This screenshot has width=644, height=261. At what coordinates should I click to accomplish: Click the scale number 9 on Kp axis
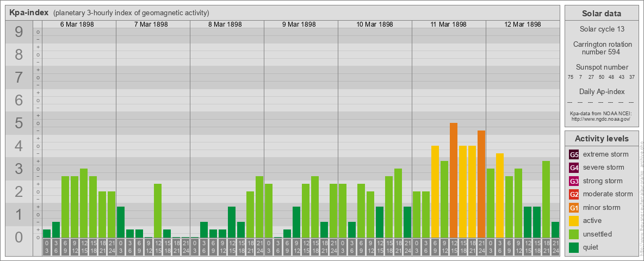coord(19,32)
